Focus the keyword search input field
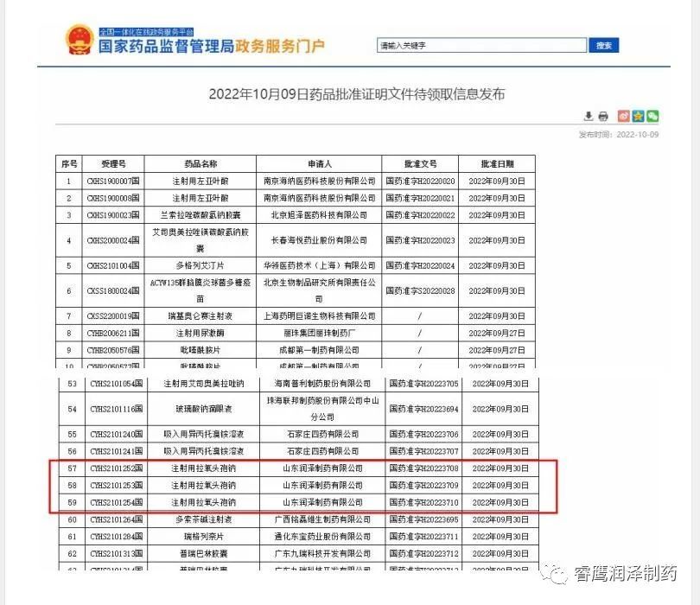This screenshot has width=700, height=605. click(x=481, y=46)
